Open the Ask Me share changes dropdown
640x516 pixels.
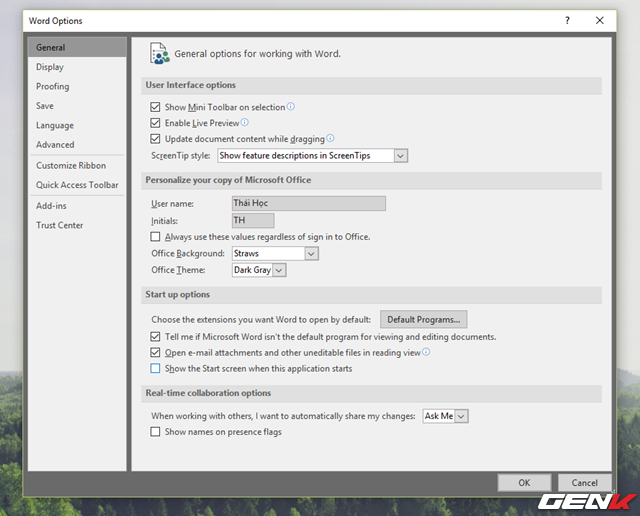click(445, 416)
